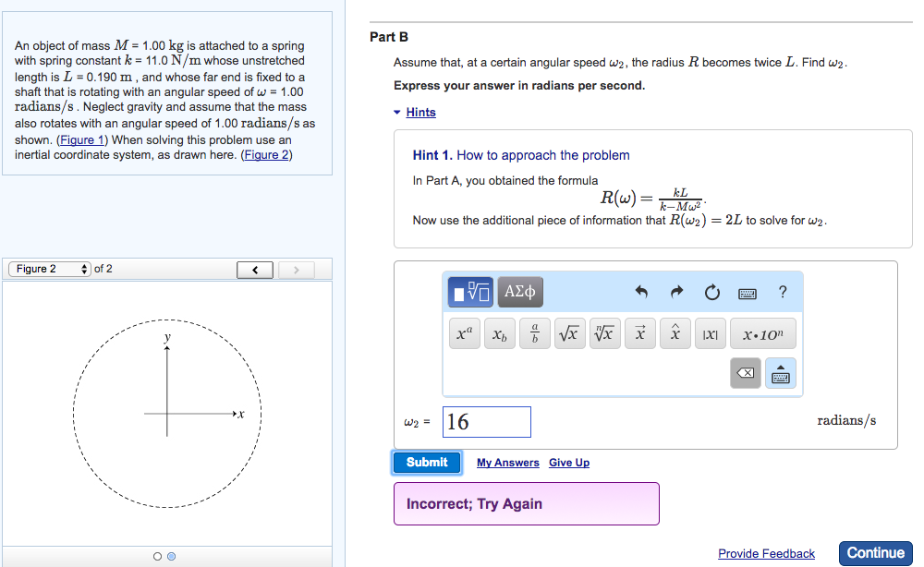Select the second figure navigation dot
Screen dimensions: 924x567
[170, 555]
